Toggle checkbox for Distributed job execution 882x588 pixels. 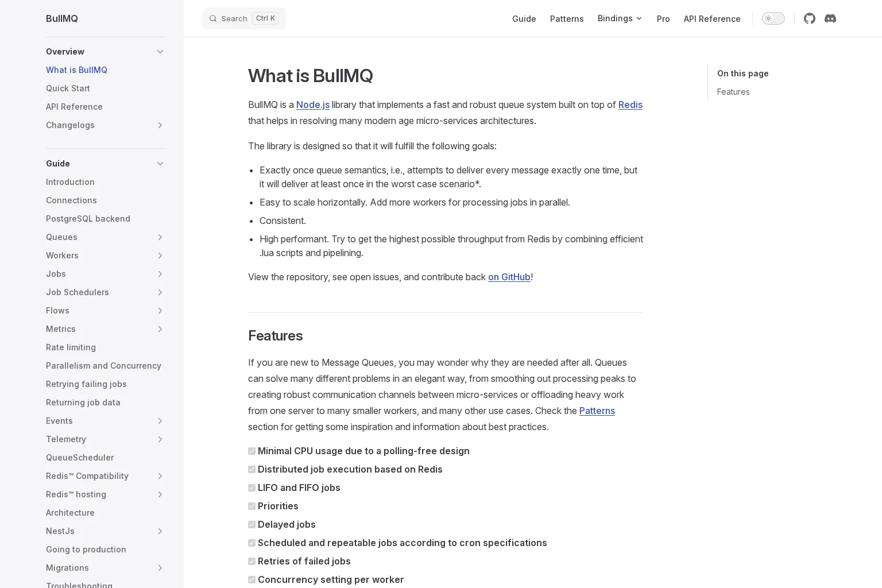pyautogui.click(x=252, y=470)
